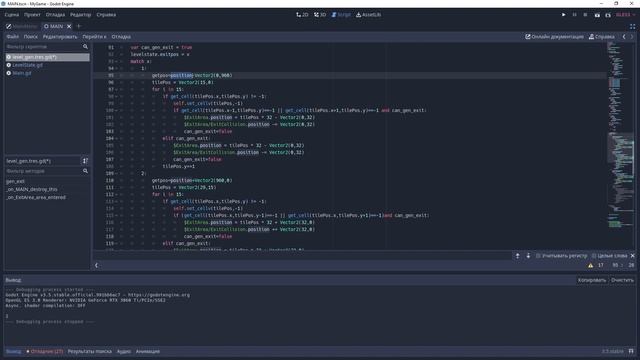Open the Анимация bottom panel tab

pos(148,351)
